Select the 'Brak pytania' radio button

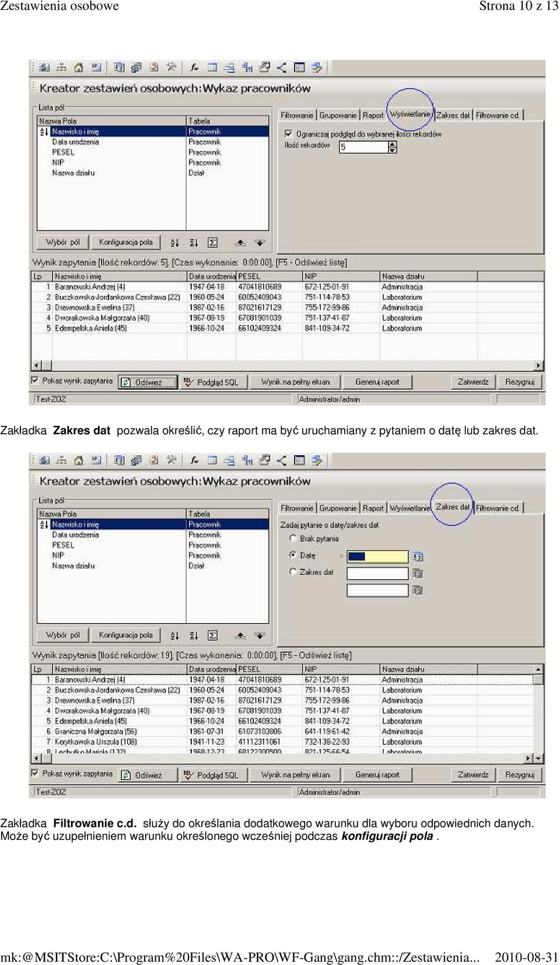point(293,539)
